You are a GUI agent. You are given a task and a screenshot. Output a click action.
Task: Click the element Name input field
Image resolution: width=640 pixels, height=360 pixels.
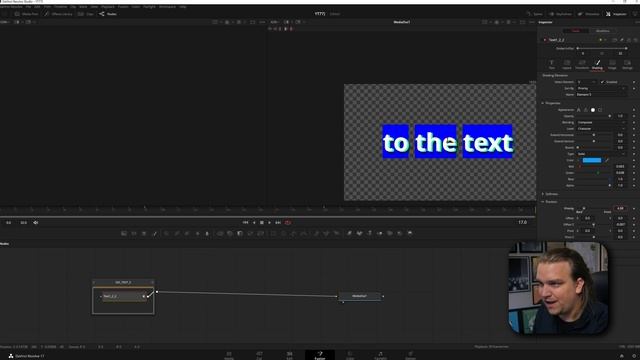[x=601, y=94]
